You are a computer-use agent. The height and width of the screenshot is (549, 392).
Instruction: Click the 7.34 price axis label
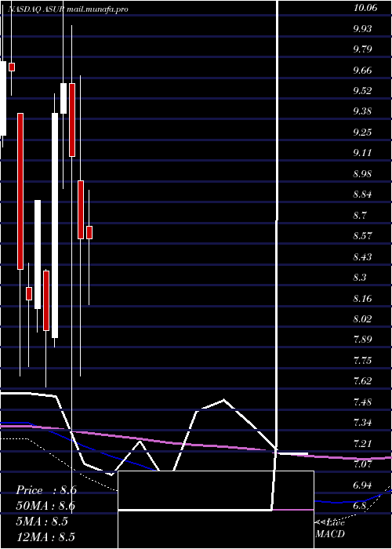click(x=362, y=423)
